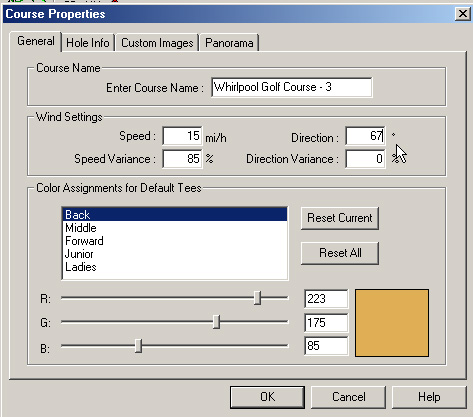Click the Speed Variance field
The width and height of the screenshot is (473, 417).
point(182,159)
